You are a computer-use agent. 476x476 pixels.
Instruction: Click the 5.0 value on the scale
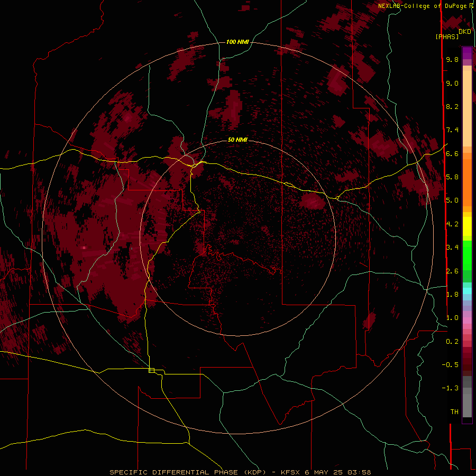coord(452,200)
